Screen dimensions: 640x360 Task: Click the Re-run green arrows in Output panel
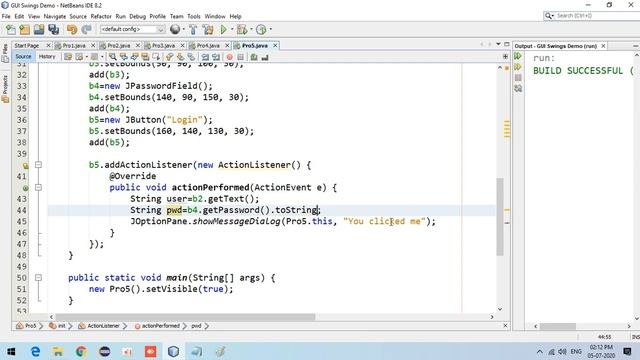[518, 56]
